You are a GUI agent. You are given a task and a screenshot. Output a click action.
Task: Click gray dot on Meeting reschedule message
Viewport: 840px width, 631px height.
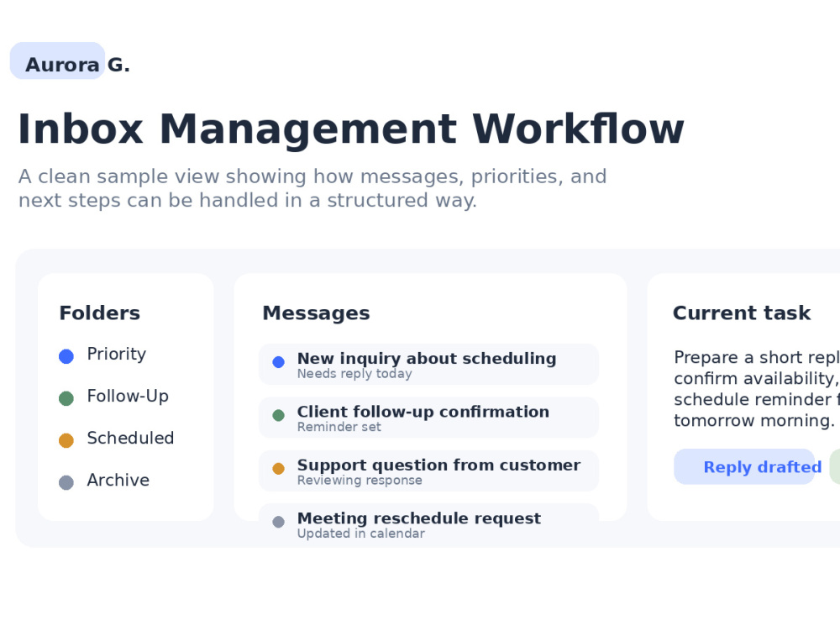coord(279,522)
